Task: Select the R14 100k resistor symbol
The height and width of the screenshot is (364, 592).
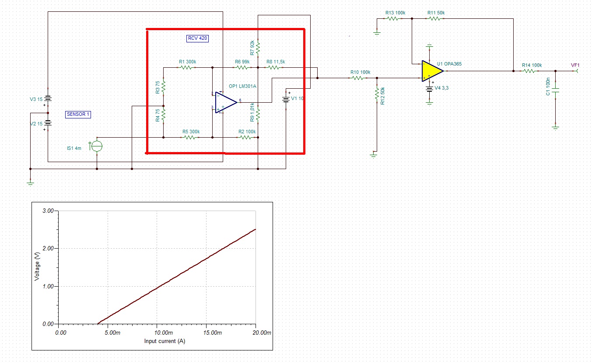Action: click(530, 71)
